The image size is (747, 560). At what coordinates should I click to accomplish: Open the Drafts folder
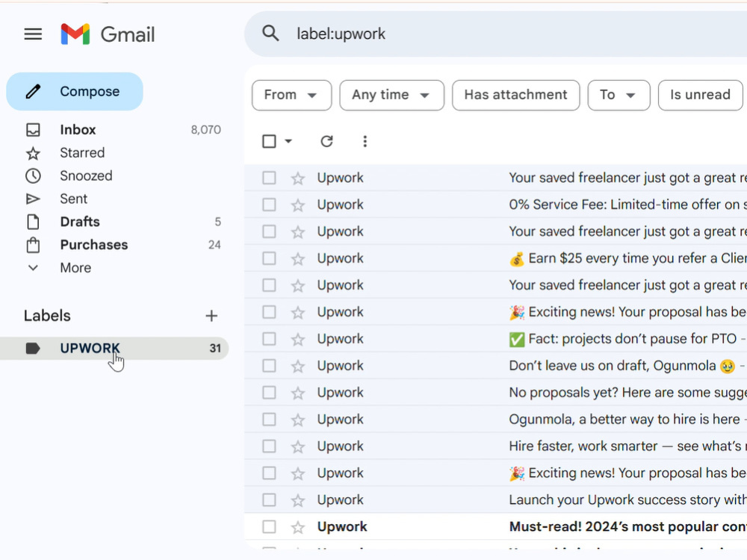click(80, 222)
